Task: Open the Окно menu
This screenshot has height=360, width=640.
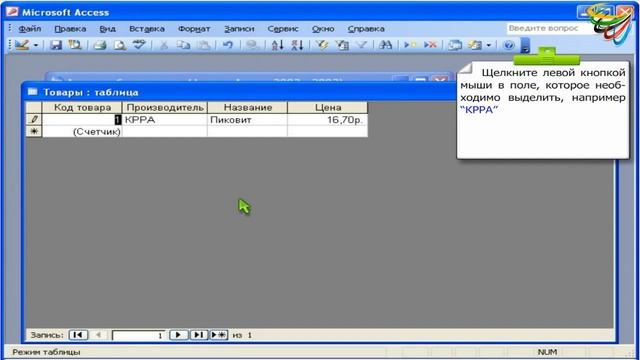Action: [x=323, y=29]
